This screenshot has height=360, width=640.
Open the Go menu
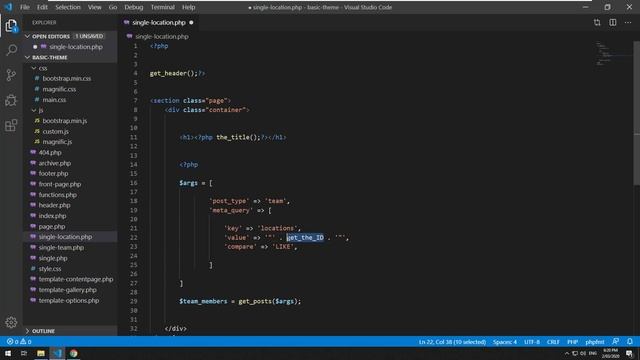[x=113, y=7]
